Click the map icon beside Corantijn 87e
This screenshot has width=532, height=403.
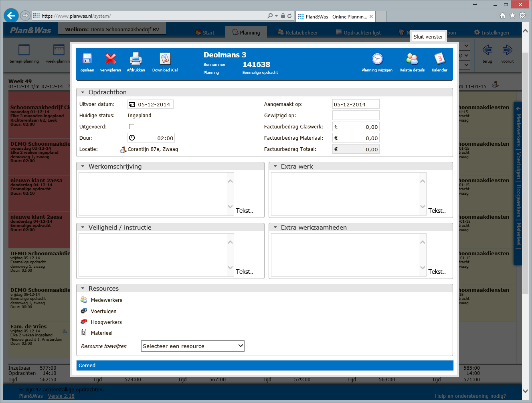pyautogui.click(x=123, y=149)
